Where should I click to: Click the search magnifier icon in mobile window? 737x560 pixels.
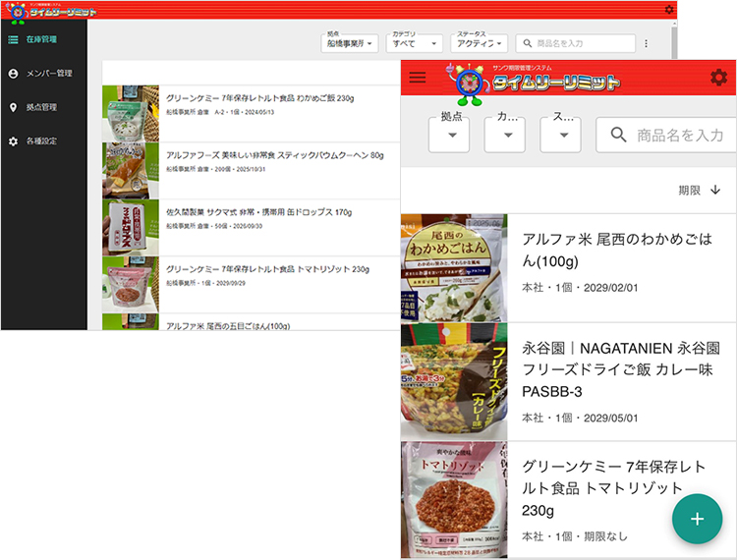(618, 135)
